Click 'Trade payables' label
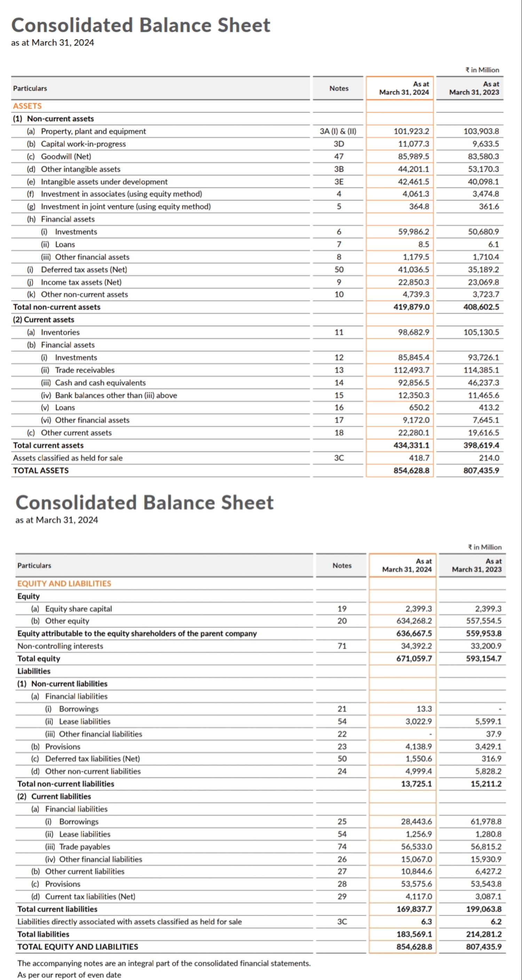 click(85, 847)
